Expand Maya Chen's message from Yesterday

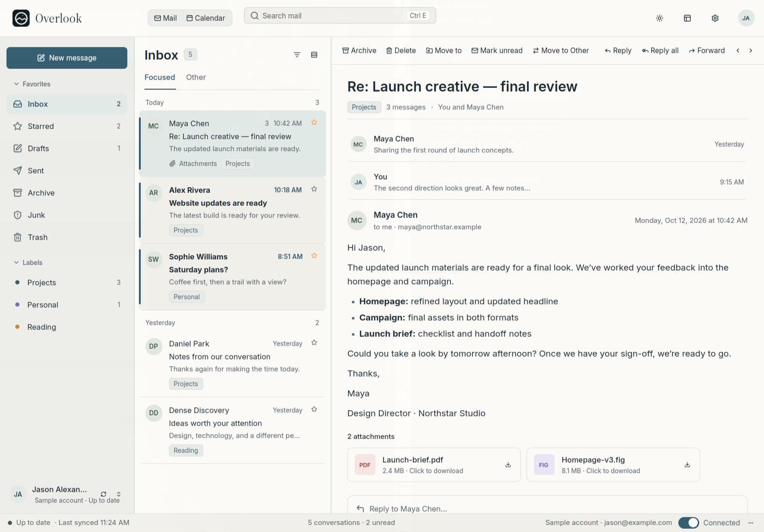click(547, 144)
